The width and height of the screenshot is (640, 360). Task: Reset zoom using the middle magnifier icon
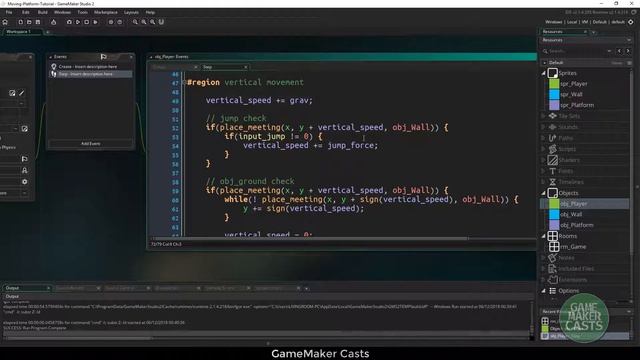[144, 22]
